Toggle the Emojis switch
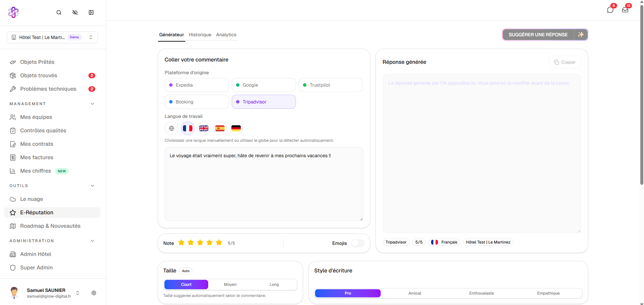Image resolution: width=644 pixels, height=305 pixels. 357,243
